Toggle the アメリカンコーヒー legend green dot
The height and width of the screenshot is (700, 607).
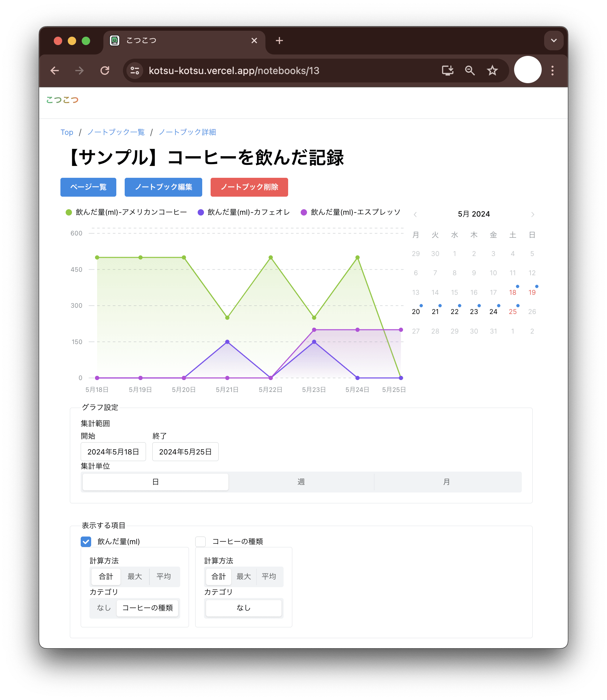tap(69, 212)
